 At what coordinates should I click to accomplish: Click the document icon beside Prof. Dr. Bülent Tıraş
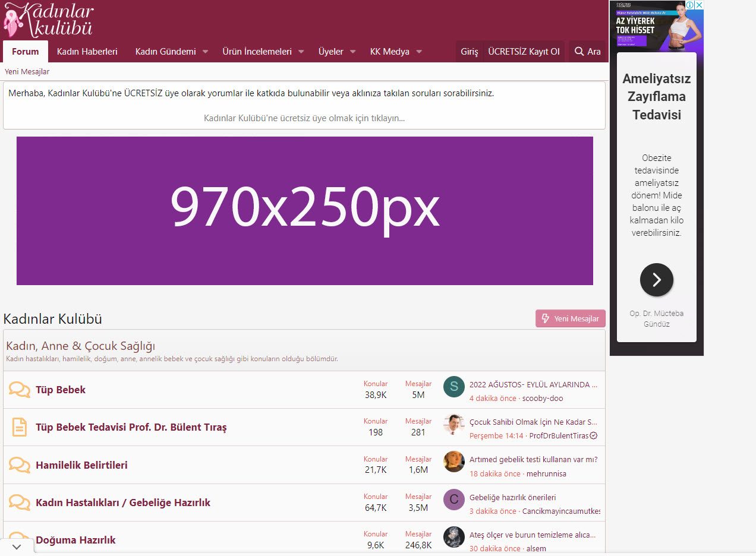click(x=20, y=427)
